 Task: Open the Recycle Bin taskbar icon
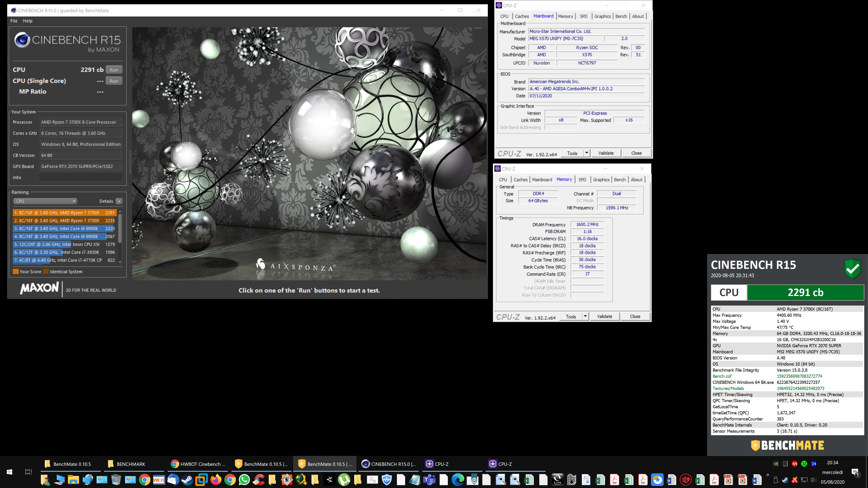pos(116,480)
